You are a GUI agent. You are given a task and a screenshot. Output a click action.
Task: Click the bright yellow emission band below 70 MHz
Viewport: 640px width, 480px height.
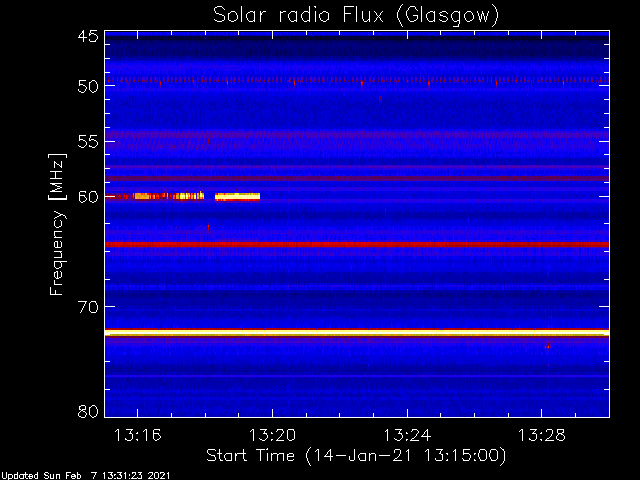[357, 333]
